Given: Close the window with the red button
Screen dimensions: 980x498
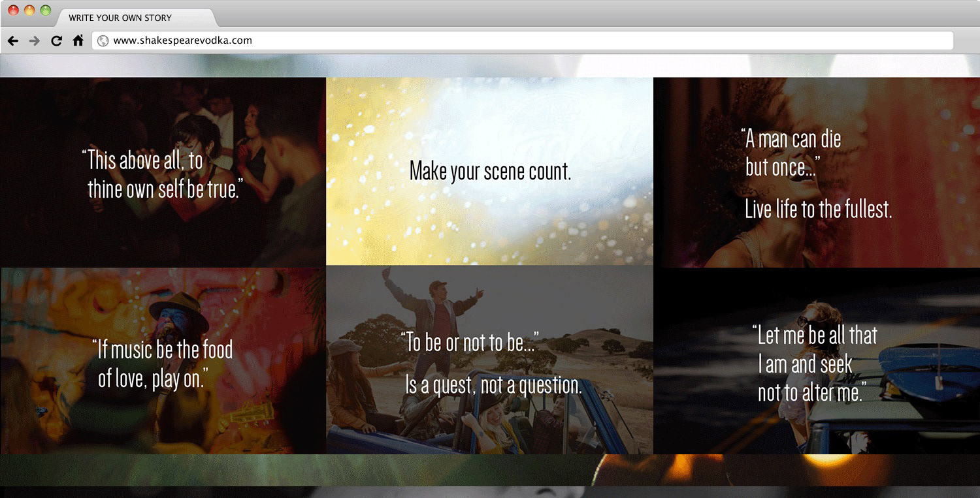Looking at the screenshot, I should (13, 10).
